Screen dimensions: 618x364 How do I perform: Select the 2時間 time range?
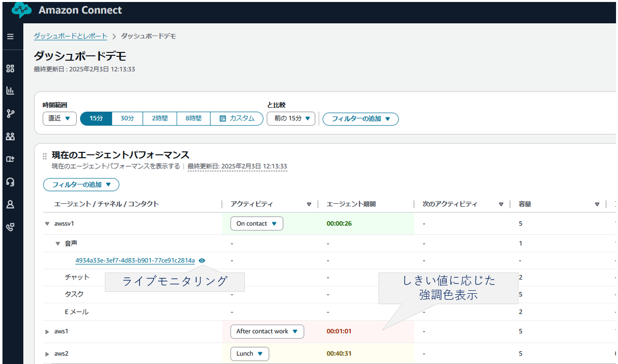tap(160, 119)
